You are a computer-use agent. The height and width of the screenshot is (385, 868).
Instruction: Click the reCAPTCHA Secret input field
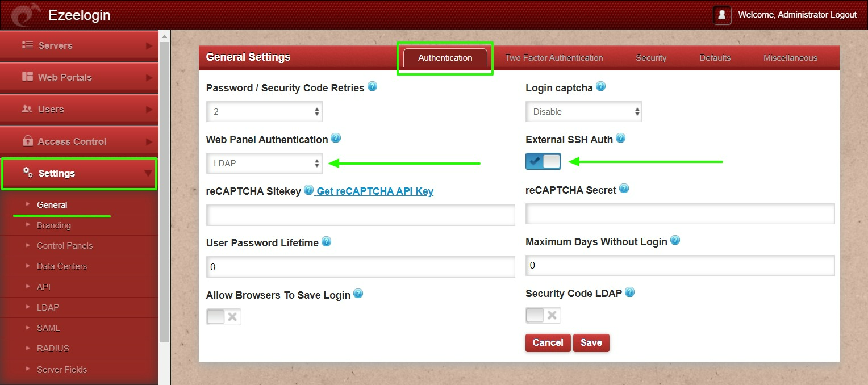[680, 214]
